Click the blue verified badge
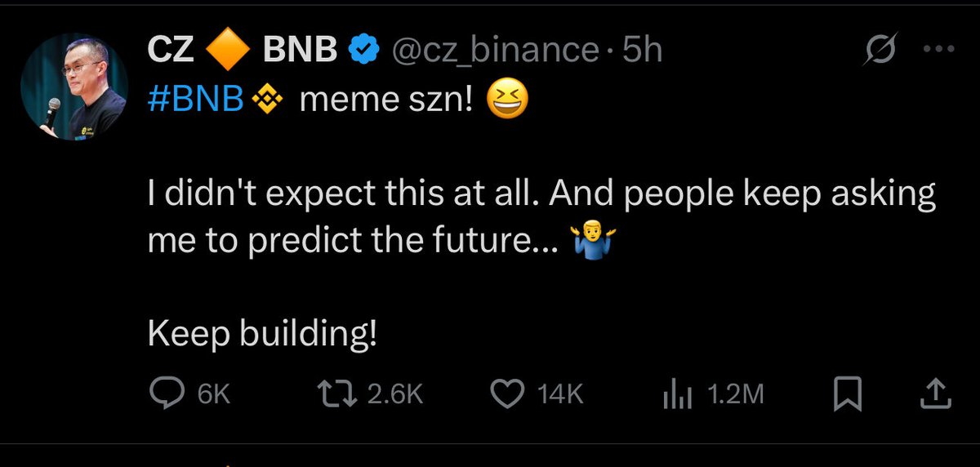This screenshot has width=980, height=467. [x=363, y=51]
